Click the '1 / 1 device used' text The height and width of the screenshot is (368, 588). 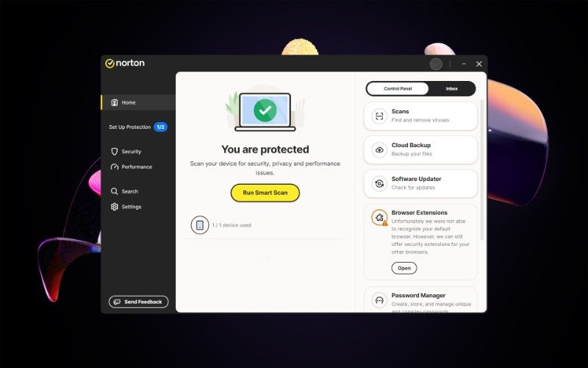coord(232,225)
